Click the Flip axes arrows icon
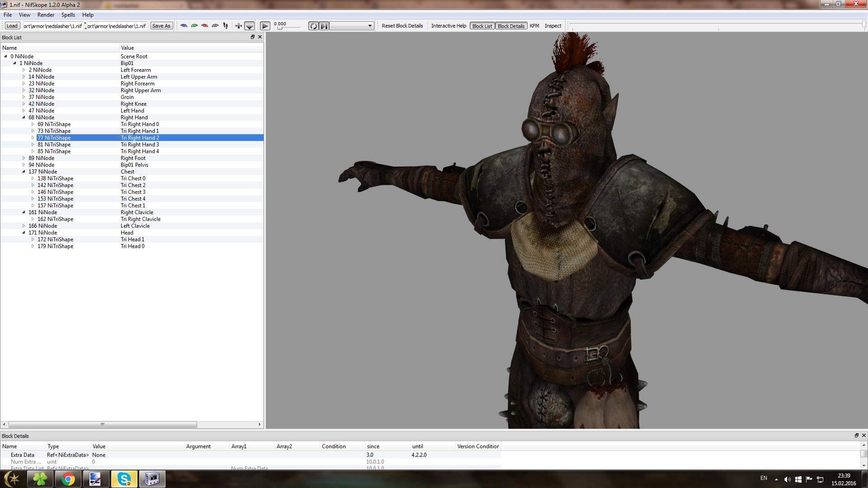 239,26
